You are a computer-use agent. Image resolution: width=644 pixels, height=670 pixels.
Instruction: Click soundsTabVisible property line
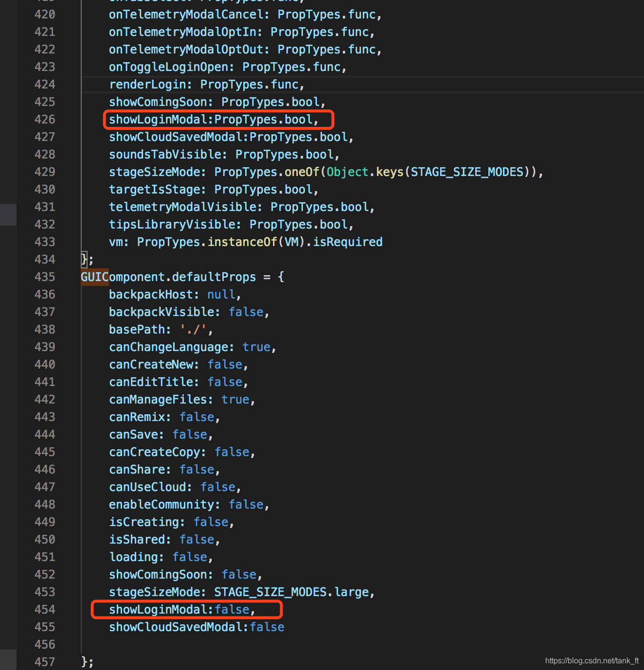224,155
